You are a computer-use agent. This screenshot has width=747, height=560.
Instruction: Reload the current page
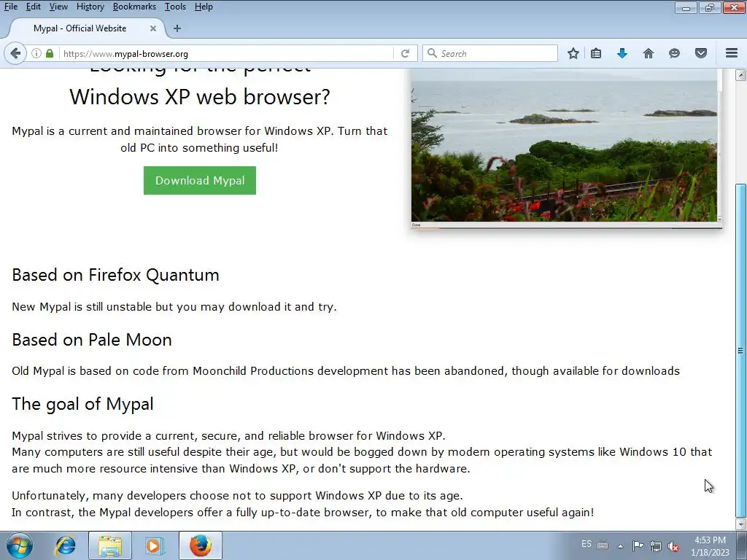pyautogui.click(x=406, y=53)
